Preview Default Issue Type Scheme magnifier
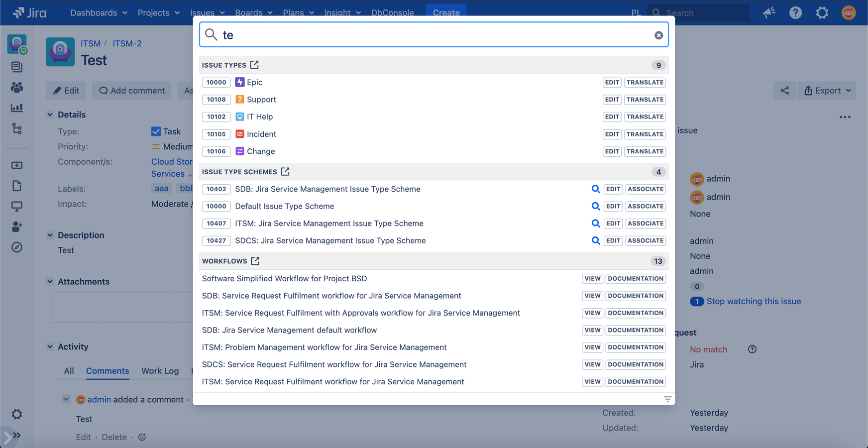868x448 pixels. click(595, 206)
